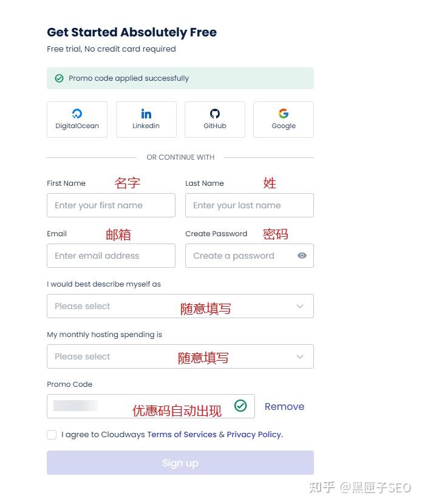Click the promo success check icon in banner

(x=60, y=78)
